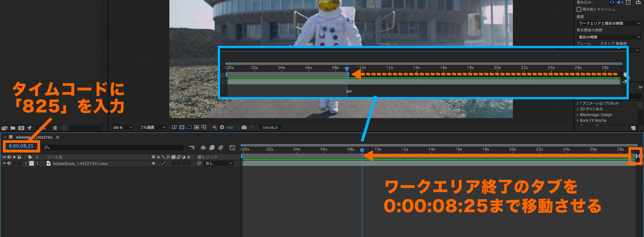Open project flowchart rocket icon
Viewport: 644px width, 237px height.
(30, 128)
